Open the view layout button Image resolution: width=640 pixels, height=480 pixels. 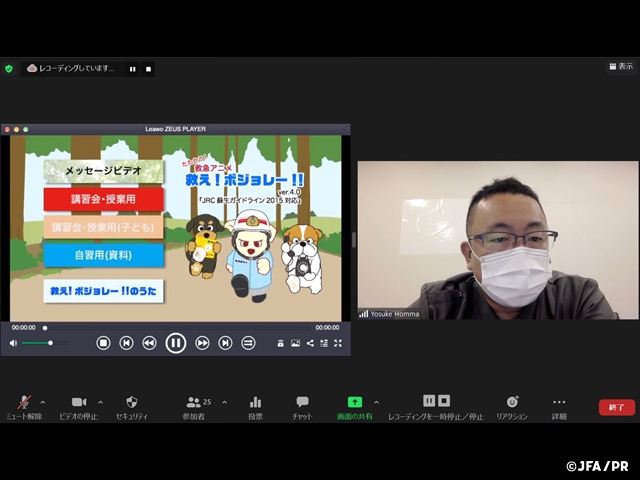[x=621, y=66]
